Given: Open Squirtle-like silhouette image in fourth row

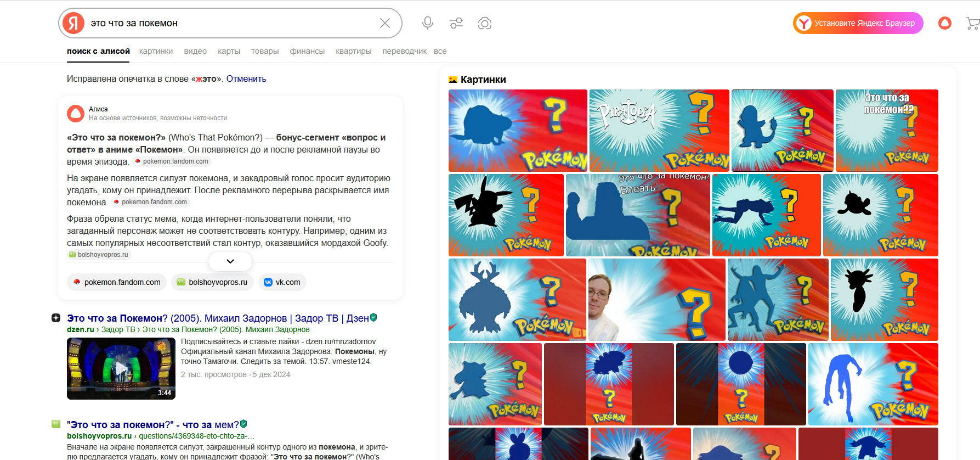Looking at the screenshot, I should [495, 384].
